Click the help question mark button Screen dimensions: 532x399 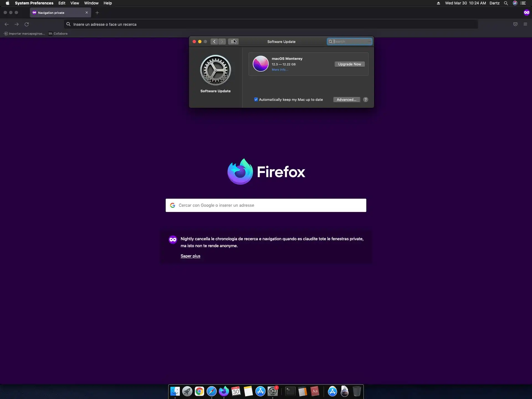pos(365,99)
